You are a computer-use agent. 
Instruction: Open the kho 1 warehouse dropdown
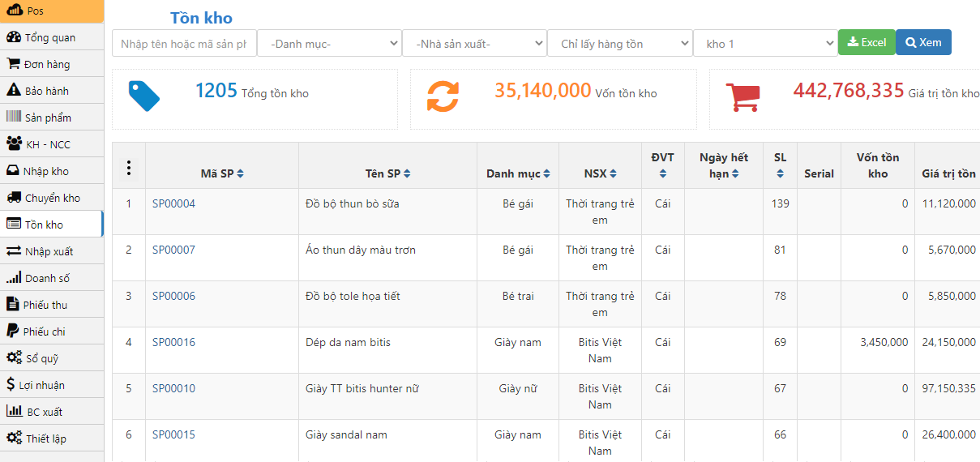[764, 44]
